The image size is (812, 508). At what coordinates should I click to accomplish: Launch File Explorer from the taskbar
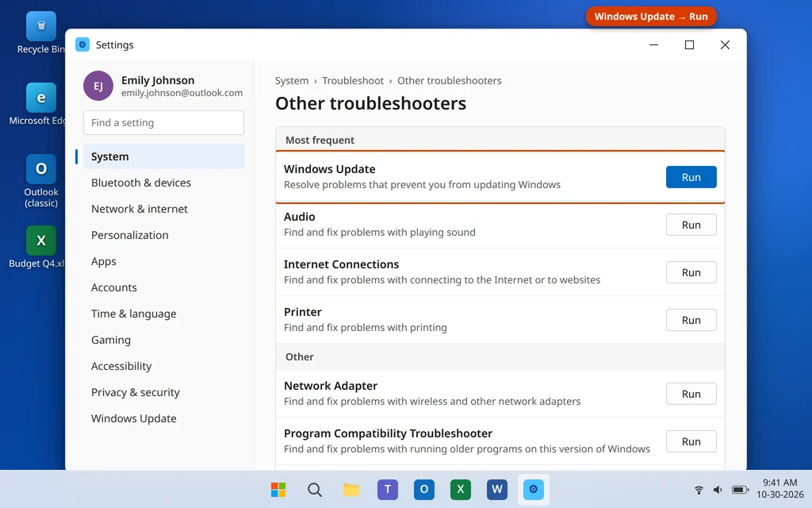[351, 489]
